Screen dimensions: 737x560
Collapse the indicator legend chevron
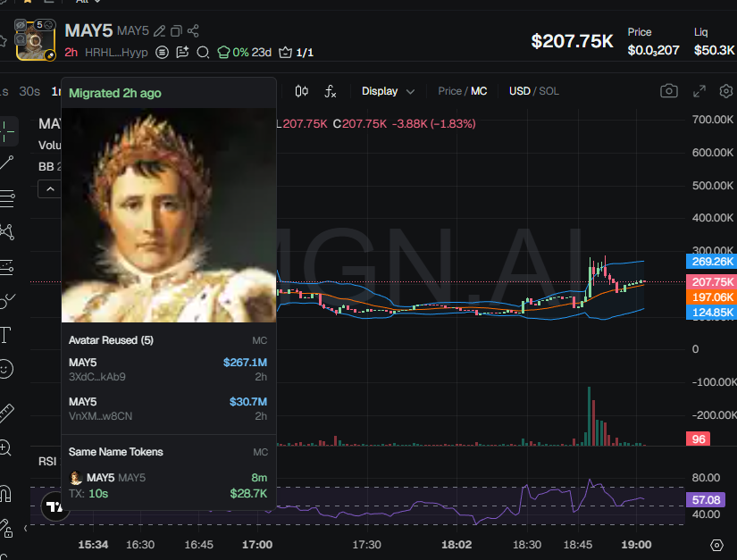(x=50, y=189)
